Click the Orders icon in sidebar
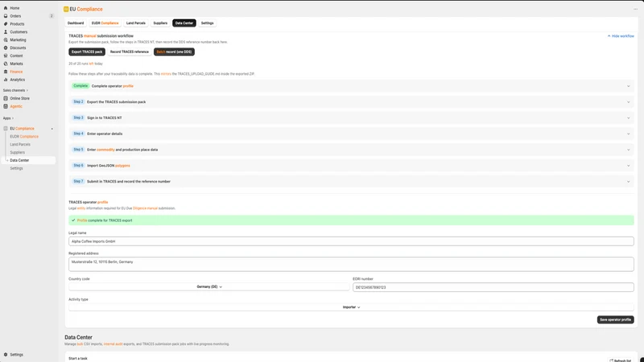This screenshot has height=362, width=644. click(6, 16)
